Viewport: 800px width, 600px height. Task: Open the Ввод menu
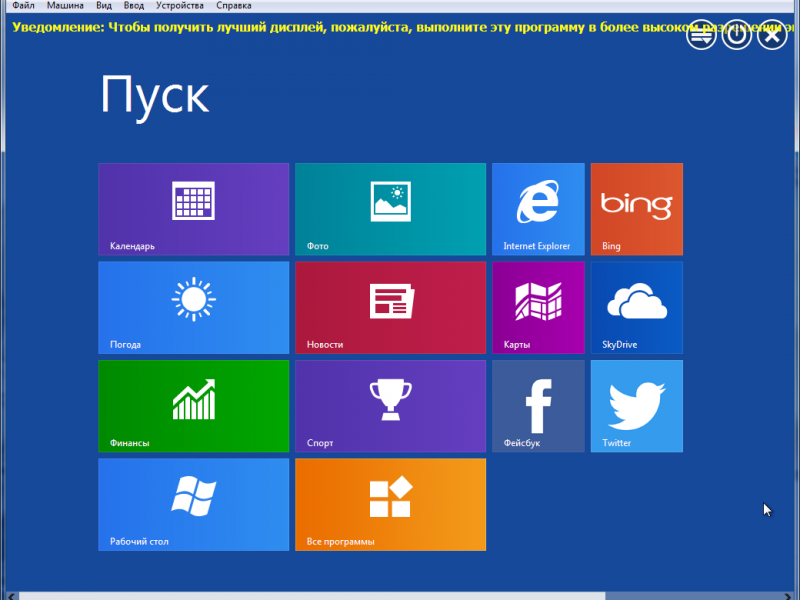pos(134,6)
